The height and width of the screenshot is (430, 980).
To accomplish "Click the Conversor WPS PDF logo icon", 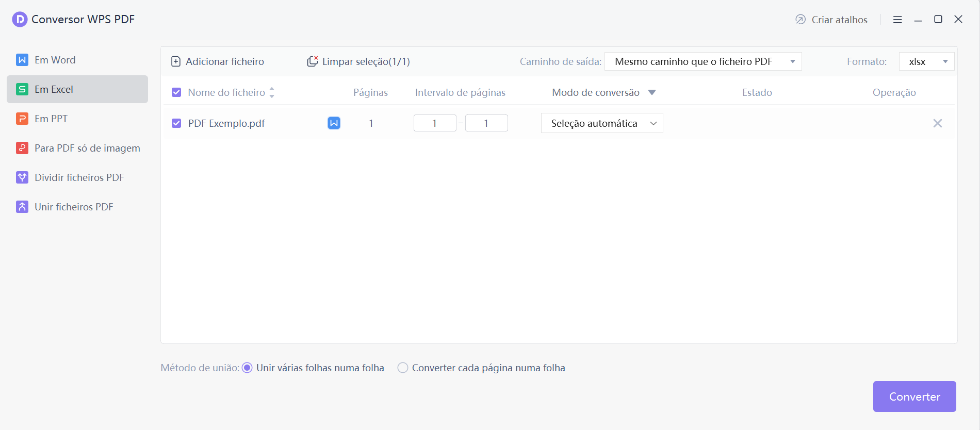I will coord(20,20).
